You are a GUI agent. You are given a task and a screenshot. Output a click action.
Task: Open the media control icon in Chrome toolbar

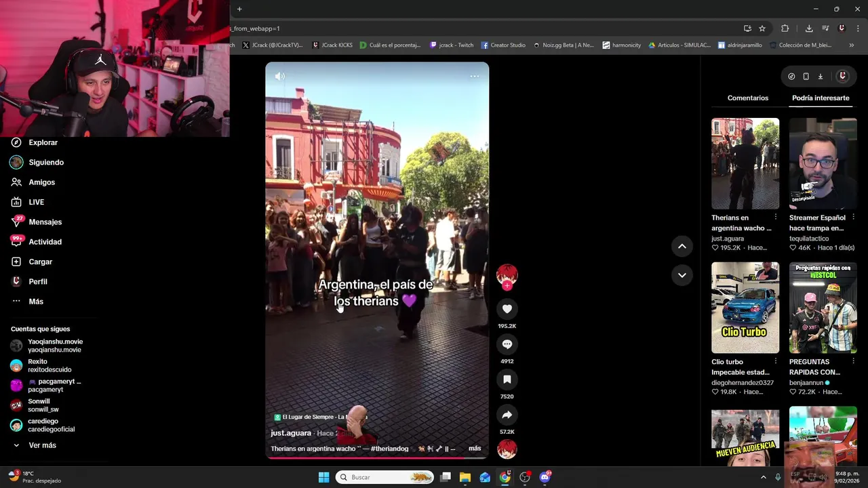tap(825, 28)
